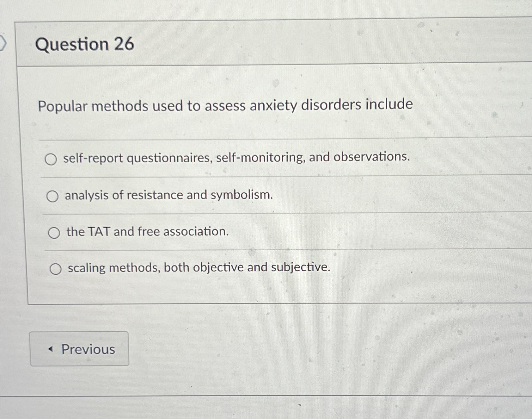Screen dimensions: 532x419
Task: Select the circle next to symbolism option
Action: (x=53, y=196)
